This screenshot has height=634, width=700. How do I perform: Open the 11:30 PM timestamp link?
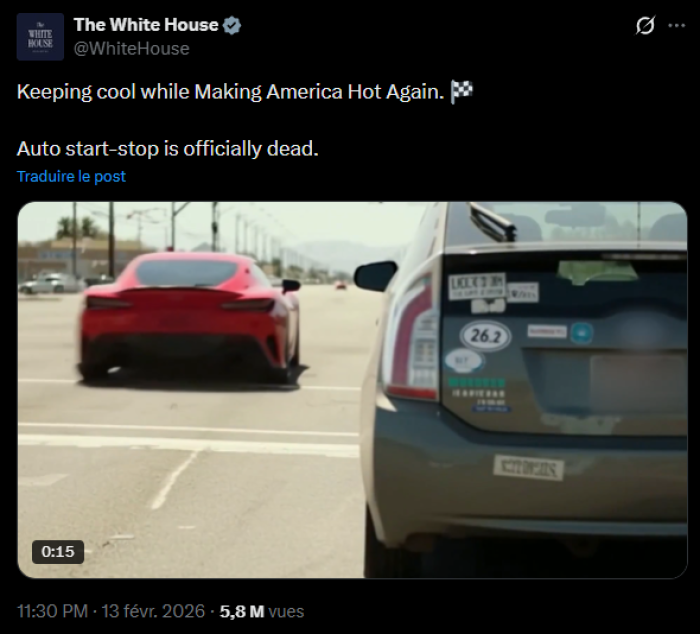52,611
